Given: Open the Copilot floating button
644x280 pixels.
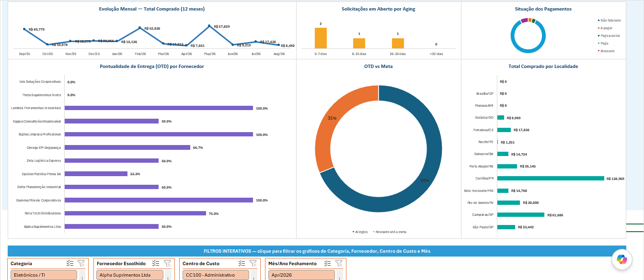Looking at the screenshot, I should [x=622, y=259].
